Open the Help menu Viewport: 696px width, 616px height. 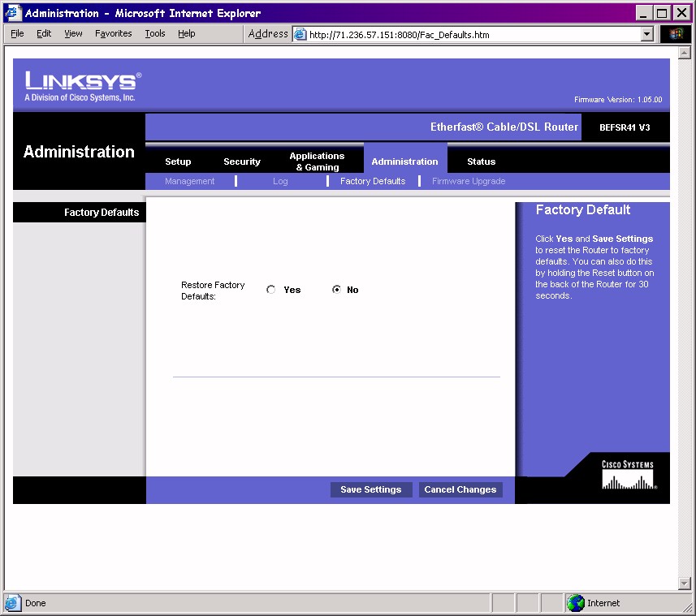point(187,34)
